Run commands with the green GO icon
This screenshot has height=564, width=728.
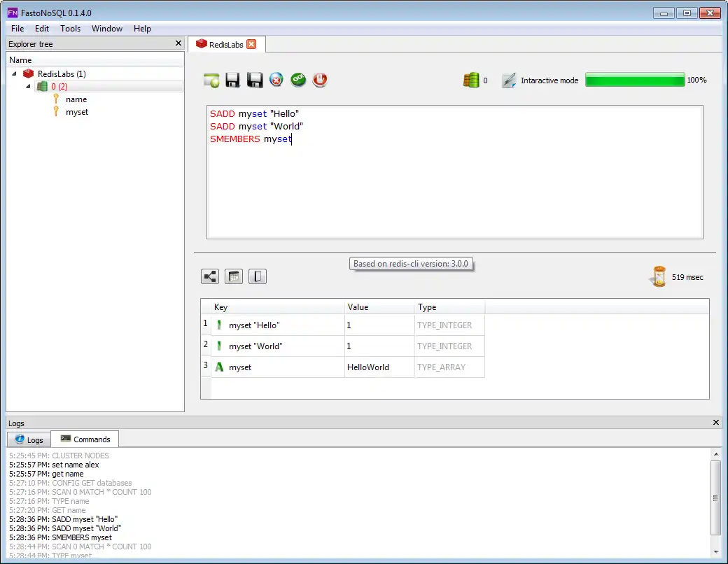click(298, 79)
